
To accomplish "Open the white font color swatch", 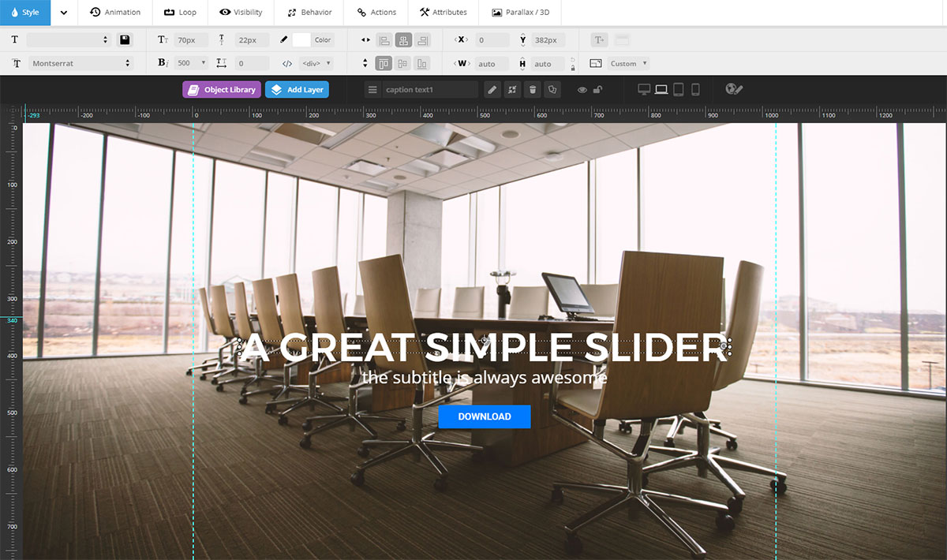I will [x=301, y=39].
